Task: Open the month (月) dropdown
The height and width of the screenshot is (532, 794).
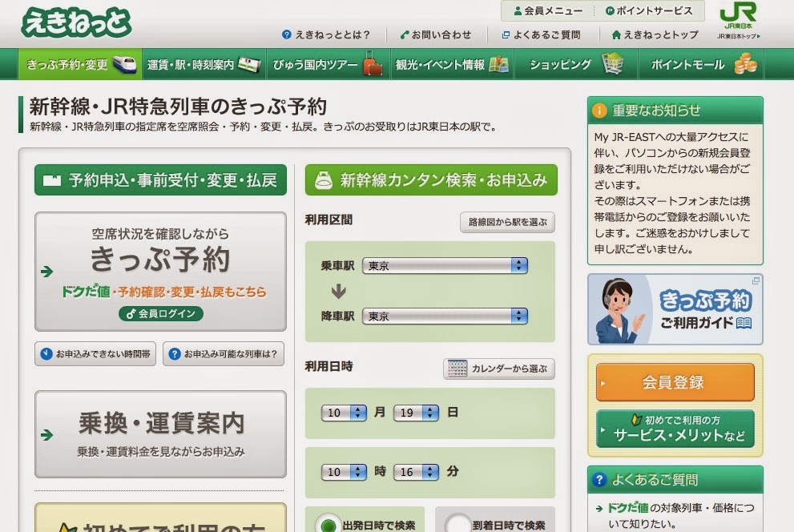Action: click(x=344, y=413)
